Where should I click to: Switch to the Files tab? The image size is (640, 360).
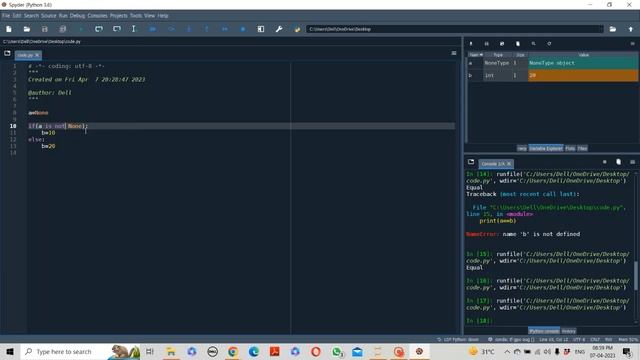pos(582,148)
